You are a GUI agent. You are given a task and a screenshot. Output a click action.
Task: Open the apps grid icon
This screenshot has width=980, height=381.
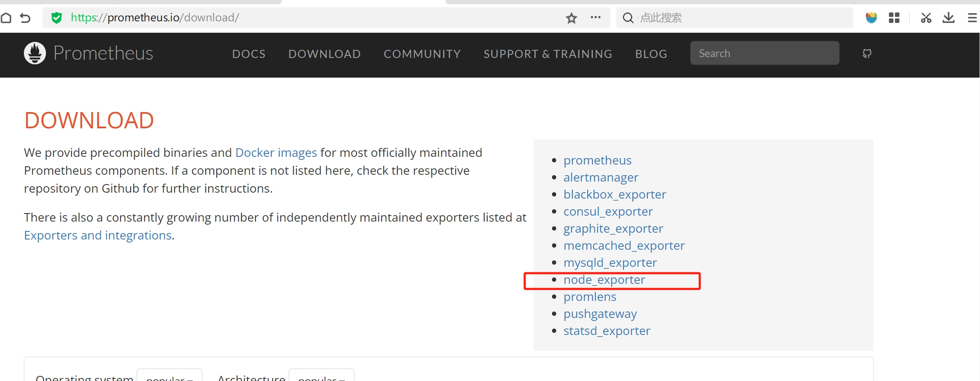pyautogui.click(x=894, y=18)
